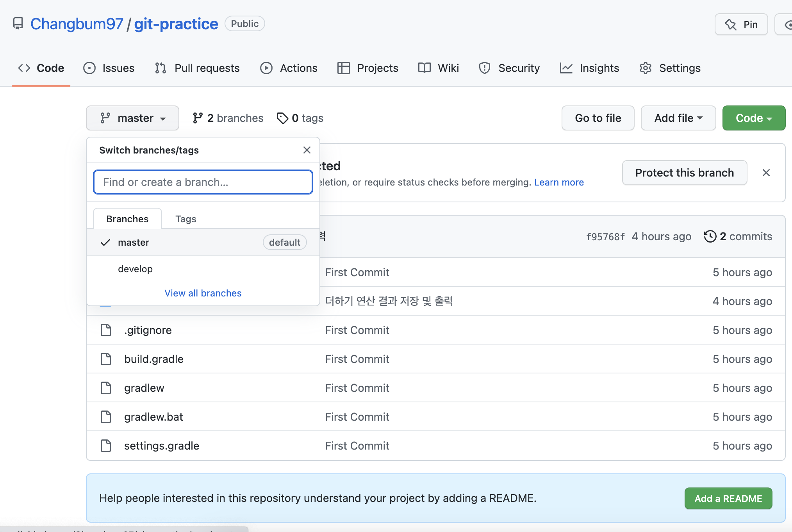Click the commits history clock icon
Viewport: 792px width, 532px height.
[710, 236]
